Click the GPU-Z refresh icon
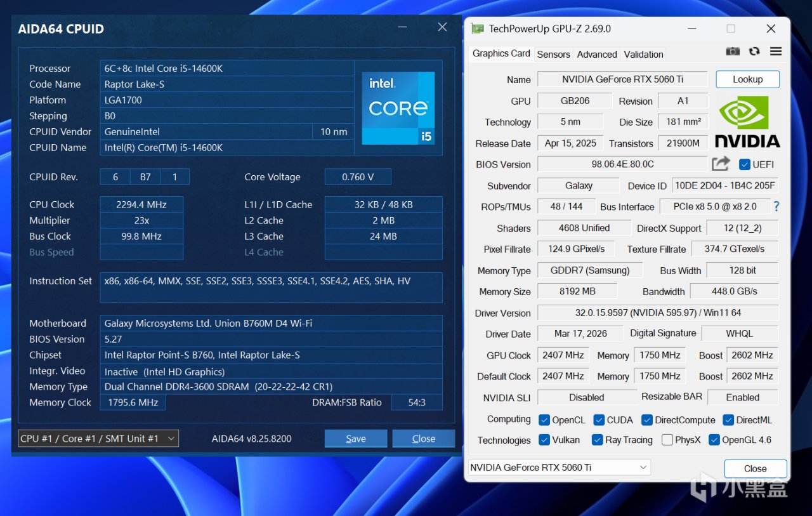The image size is (812, 516). [754, 51]
